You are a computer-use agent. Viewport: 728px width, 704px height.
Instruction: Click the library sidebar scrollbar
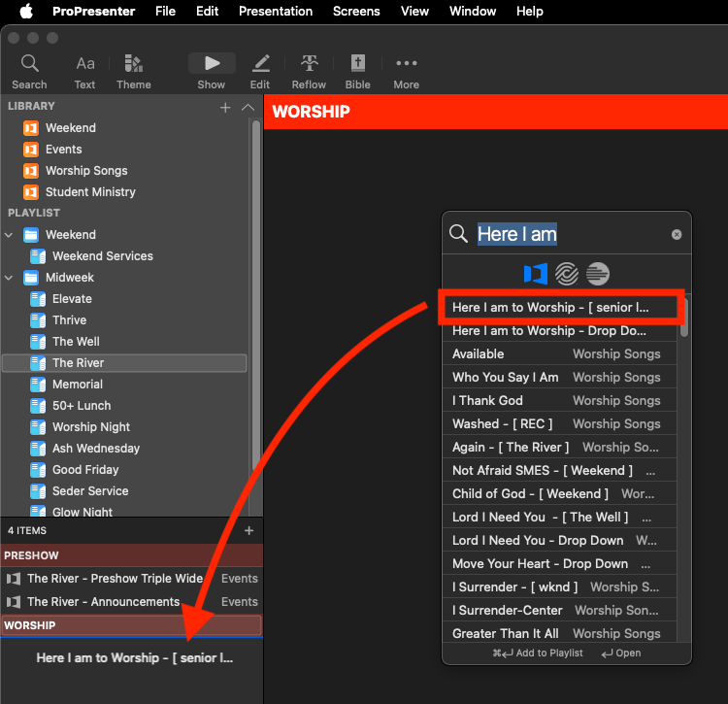coord(256,295)
